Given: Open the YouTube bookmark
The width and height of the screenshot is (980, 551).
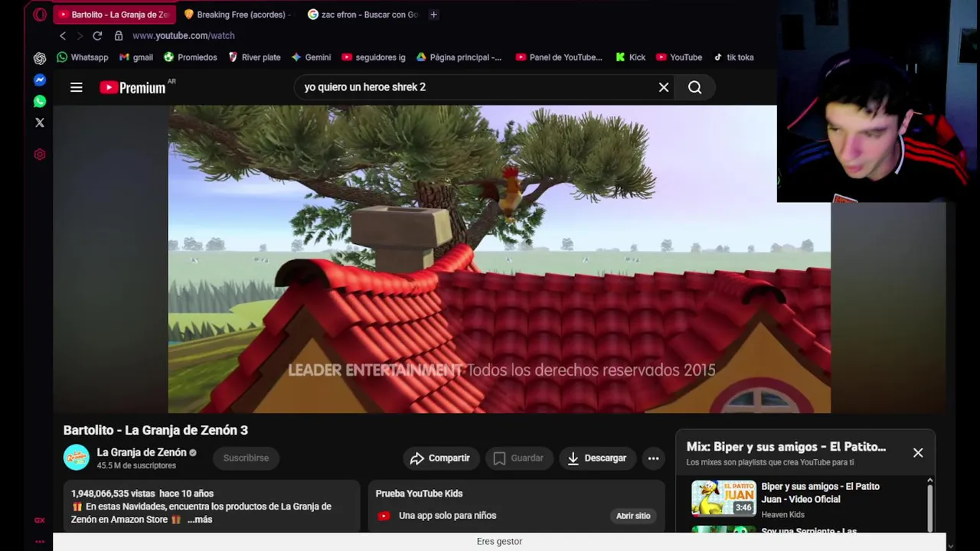Looking at the screenshot, I should point(679,57).
